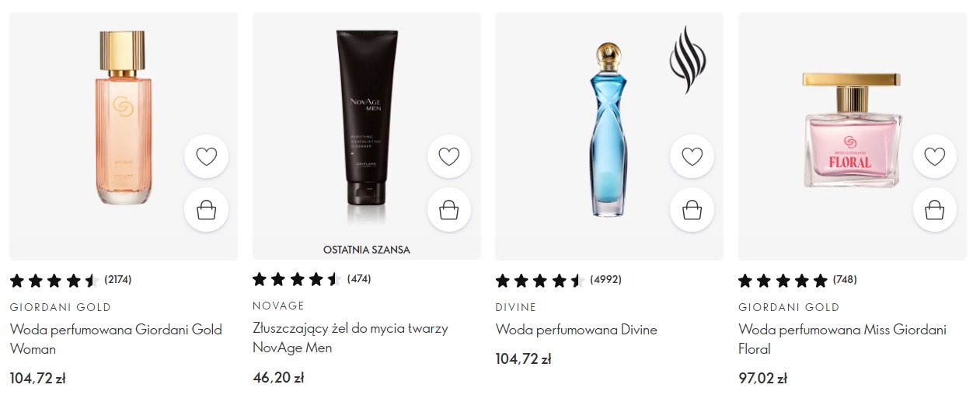
Task: Add Miss Giordani Floral to bag
Action: coord(935,210)
